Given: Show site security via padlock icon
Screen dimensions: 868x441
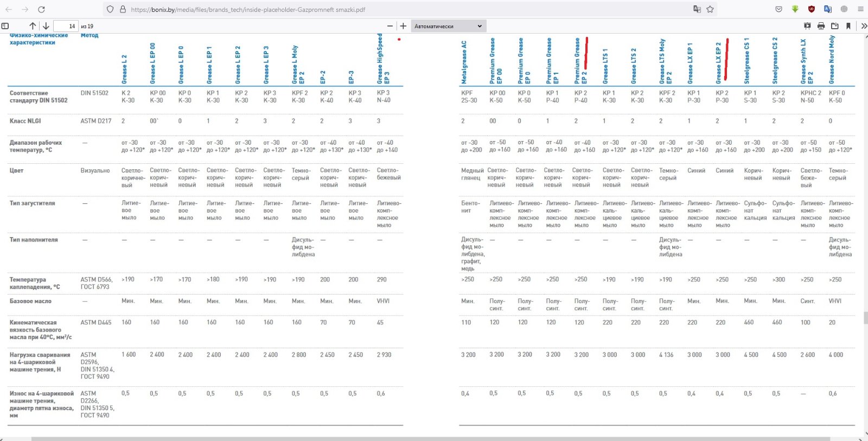Looking at the screenshot, I should tap(123, 9).
